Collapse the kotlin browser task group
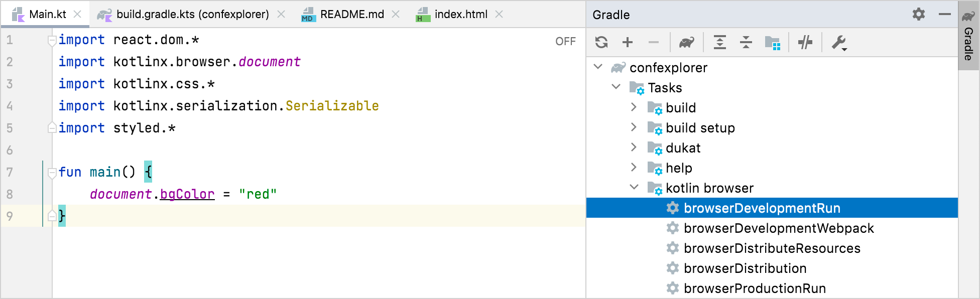980x299 pixels. click(634, 187)
